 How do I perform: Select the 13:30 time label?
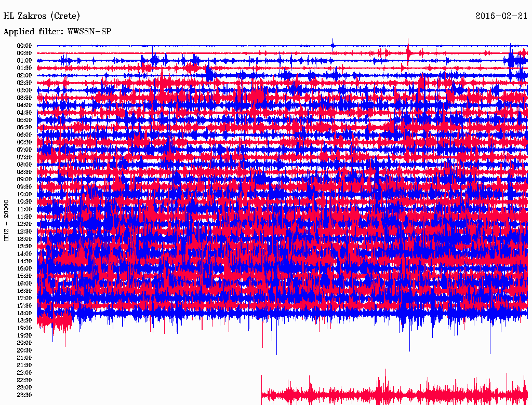click(x=24, y=246)
